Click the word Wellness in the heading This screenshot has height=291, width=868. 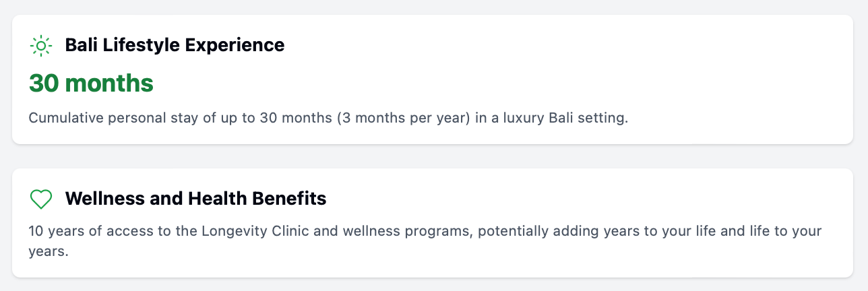[x=98, y=199]
